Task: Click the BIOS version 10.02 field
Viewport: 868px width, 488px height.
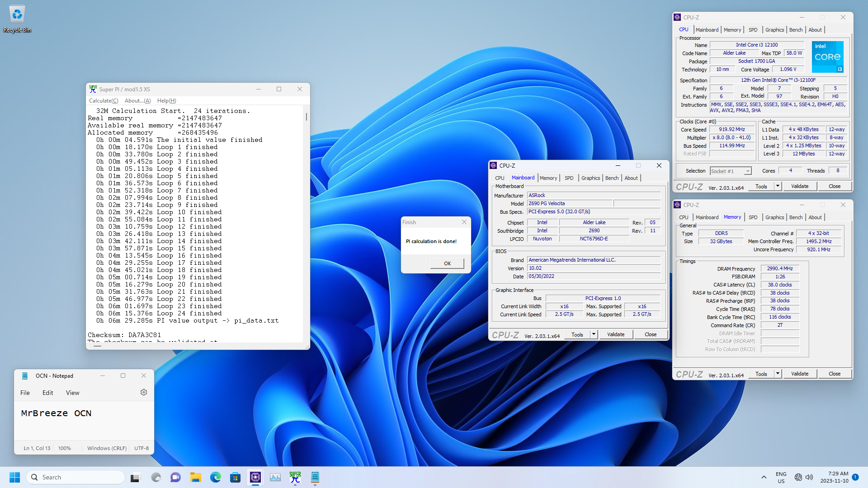Action: coord(594,268)
